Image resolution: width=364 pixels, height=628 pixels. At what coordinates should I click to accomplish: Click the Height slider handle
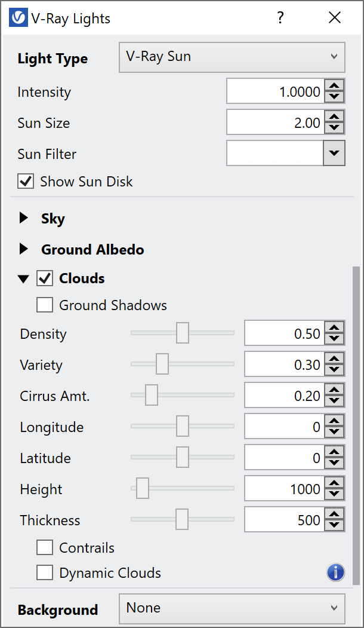click(143, 488)
